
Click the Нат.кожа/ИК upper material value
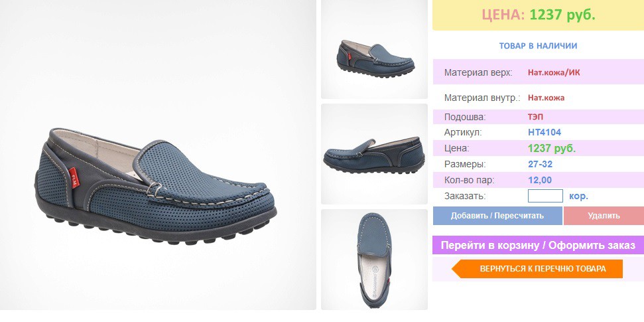(x=554, y=73)
